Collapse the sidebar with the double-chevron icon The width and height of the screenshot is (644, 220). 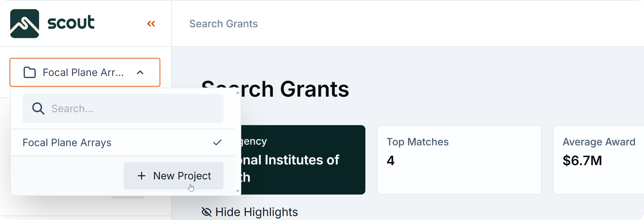coord(151,23)
